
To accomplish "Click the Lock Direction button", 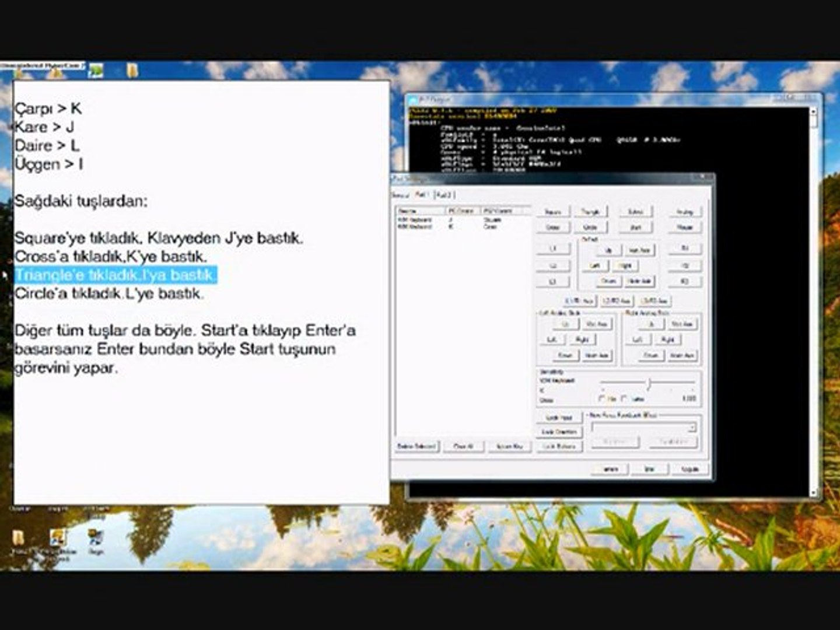I will (x=559, y=432).
